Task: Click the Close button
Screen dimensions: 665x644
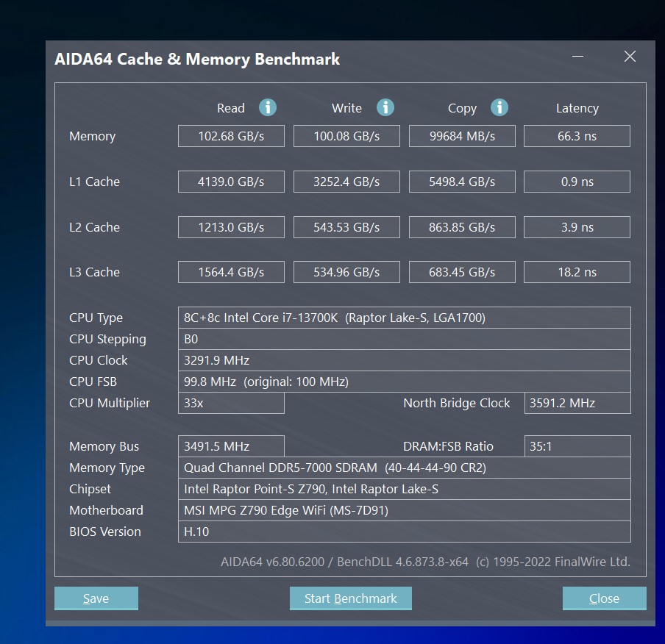Action: (604, 598)
